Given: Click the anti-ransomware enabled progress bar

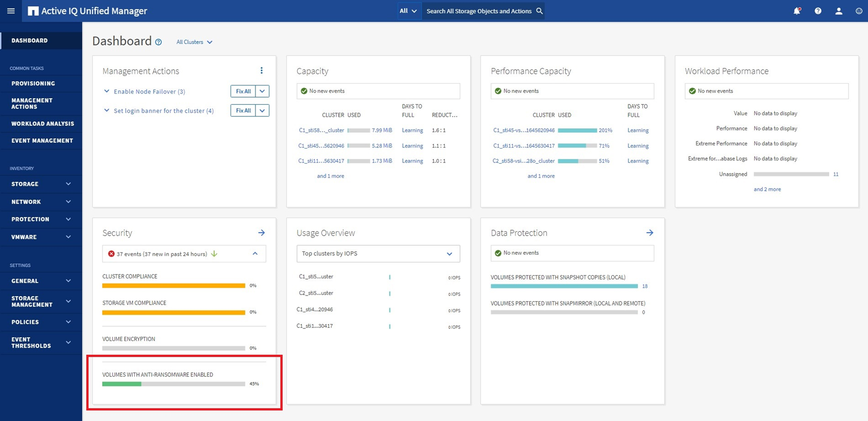Looking at the screenshot, I should click(173, 384).
